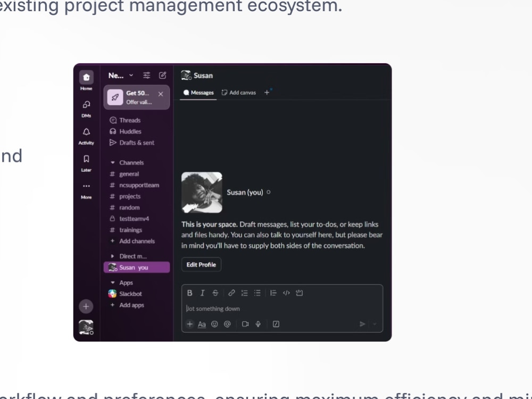Toggle ordered list formatting

244,293
